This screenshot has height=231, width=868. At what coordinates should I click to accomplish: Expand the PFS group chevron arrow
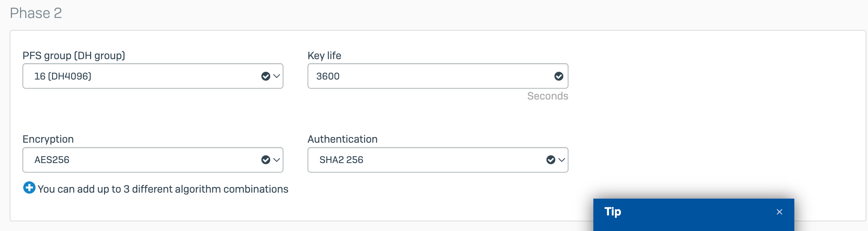point(277,76)
